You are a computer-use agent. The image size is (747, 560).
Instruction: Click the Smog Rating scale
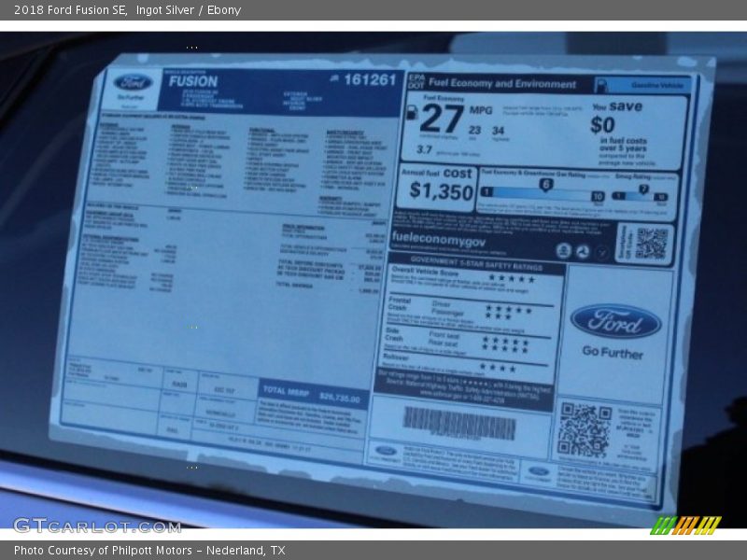click(x=640, y=192)
